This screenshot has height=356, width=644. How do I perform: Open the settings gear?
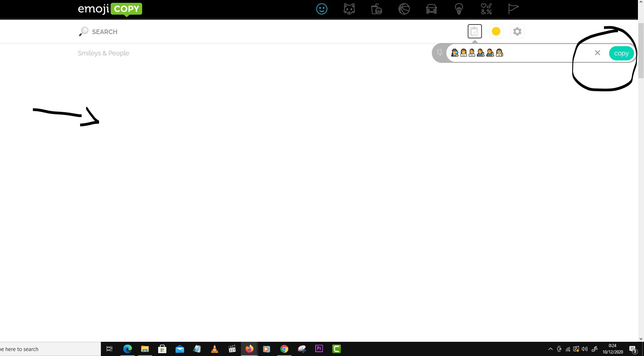pos(517,31)
